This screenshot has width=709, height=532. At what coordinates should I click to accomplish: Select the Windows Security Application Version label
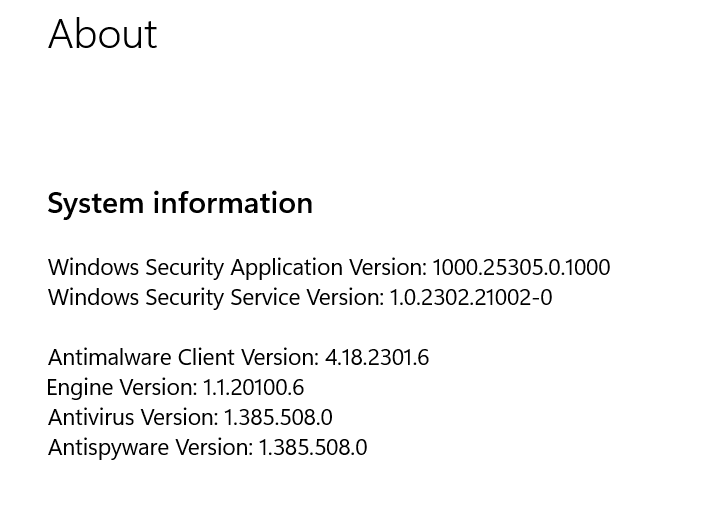tap(237, 268)
